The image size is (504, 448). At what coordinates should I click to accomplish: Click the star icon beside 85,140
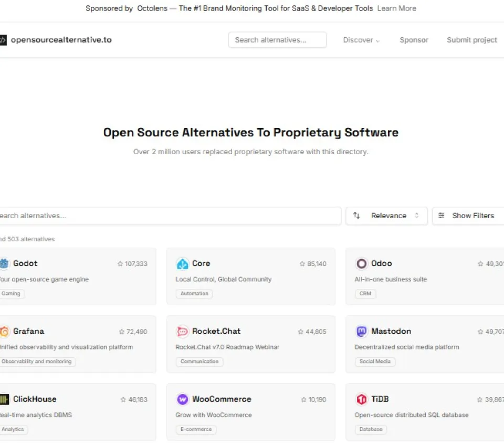(x=302, y=264)
